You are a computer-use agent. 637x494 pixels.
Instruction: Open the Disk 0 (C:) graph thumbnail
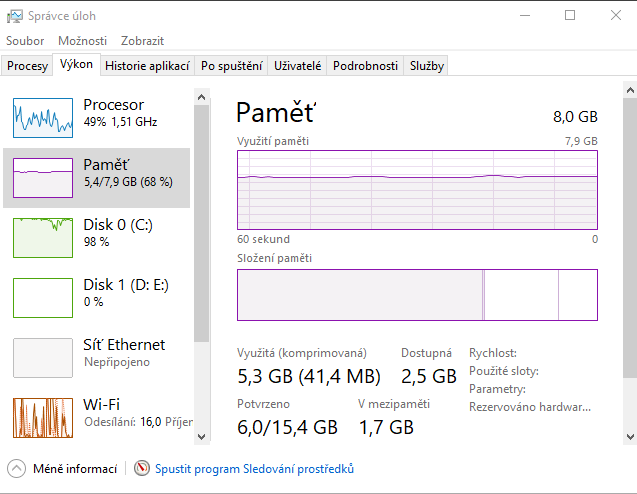[x=43, y=237]
